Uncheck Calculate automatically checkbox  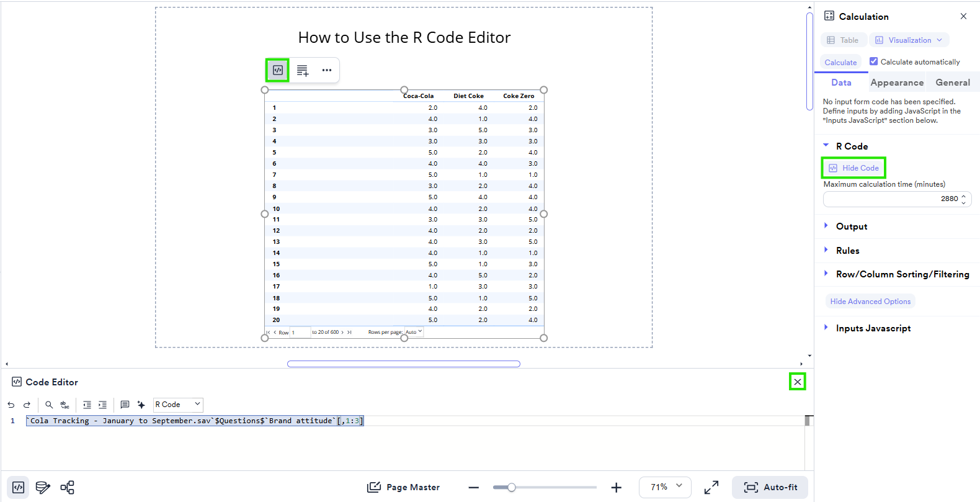pyautogui.click(x=873, y=61)
